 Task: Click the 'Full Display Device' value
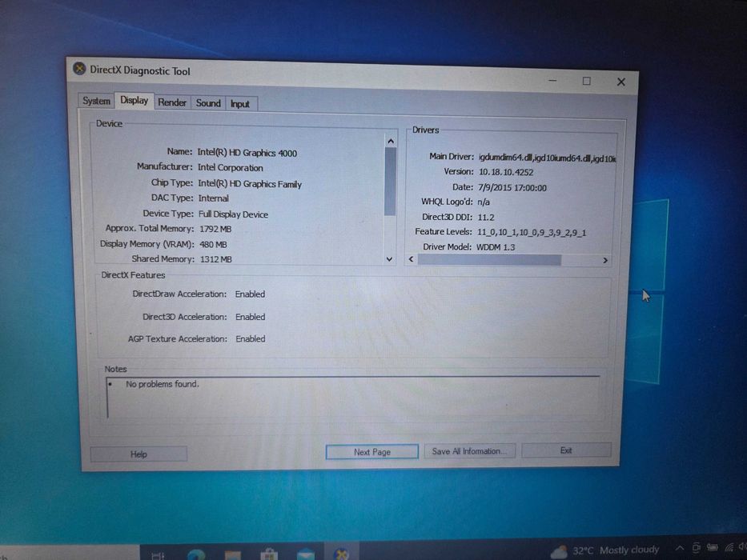pyautogui.click(x=234, y=214)
